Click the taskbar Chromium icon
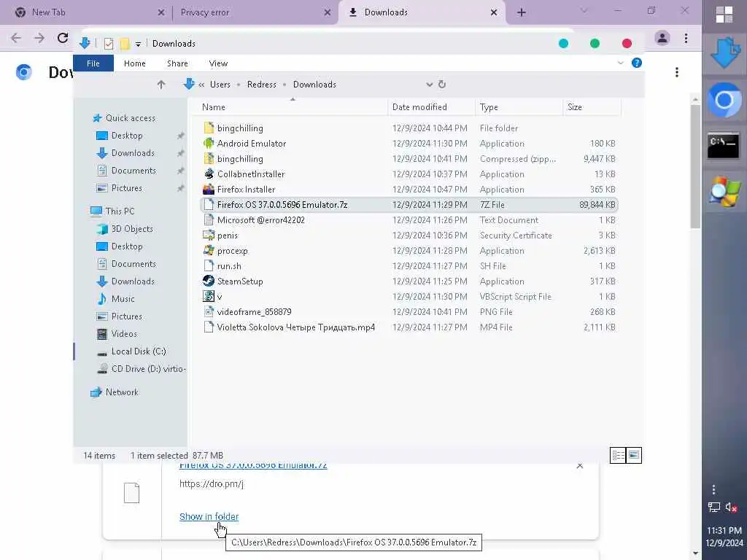 724,100
